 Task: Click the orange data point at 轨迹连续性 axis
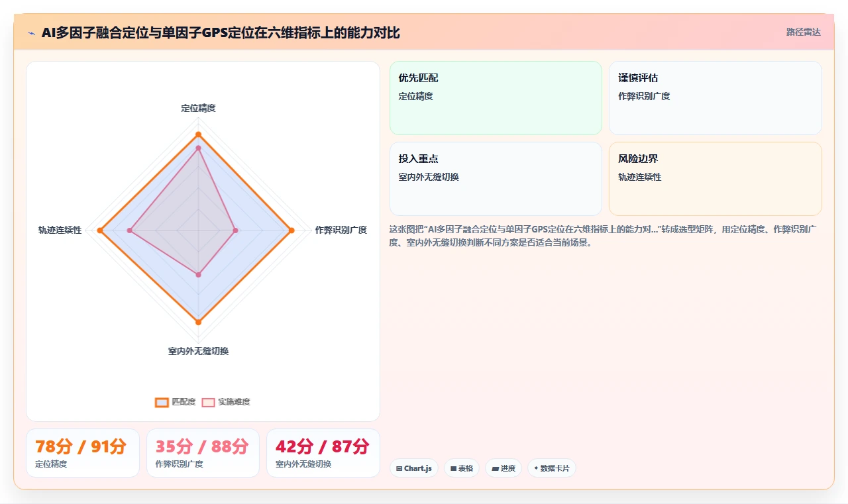point(100,230)
